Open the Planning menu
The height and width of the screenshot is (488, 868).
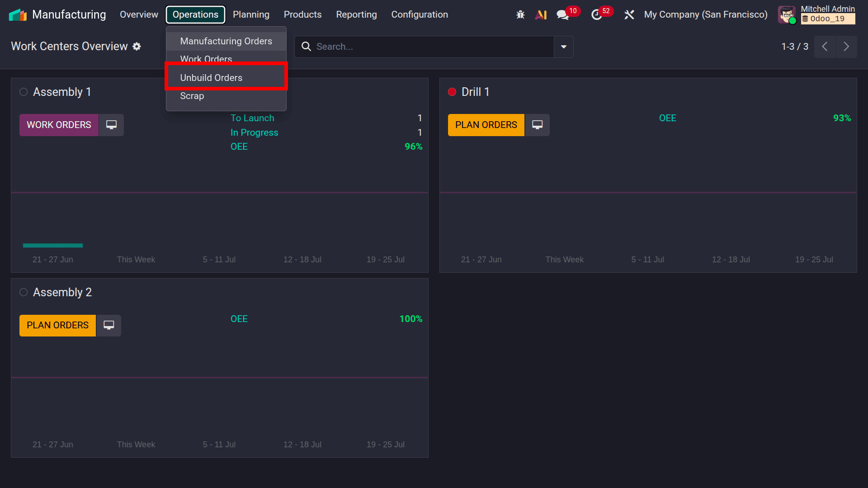click(251, 14)
